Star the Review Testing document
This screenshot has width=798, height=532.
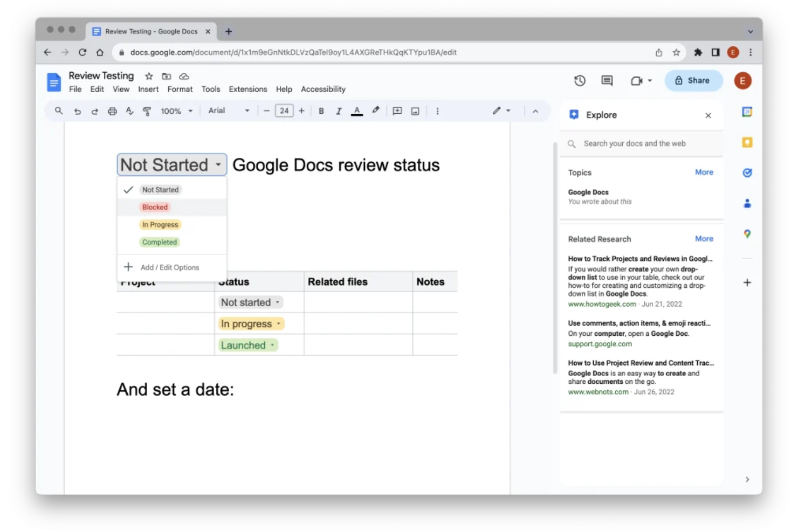[x=149, y=76]
